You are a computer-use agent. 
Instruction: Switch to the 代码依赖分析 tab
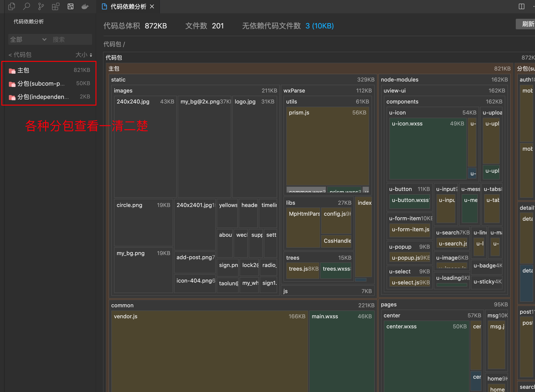tap(128, 6)
